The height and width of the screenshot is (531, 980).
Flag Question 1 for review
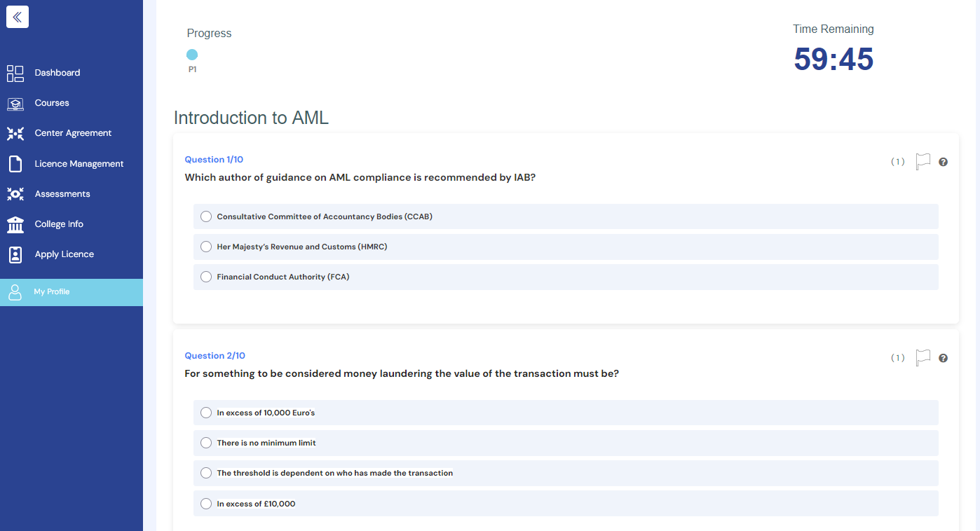point(923,162)
